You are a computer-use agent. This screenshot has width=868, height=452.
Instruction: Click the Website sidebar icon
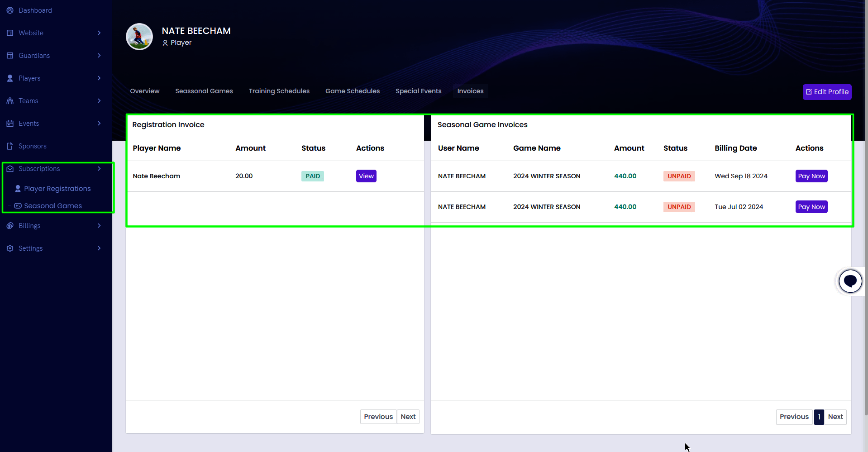coord(10,33)
